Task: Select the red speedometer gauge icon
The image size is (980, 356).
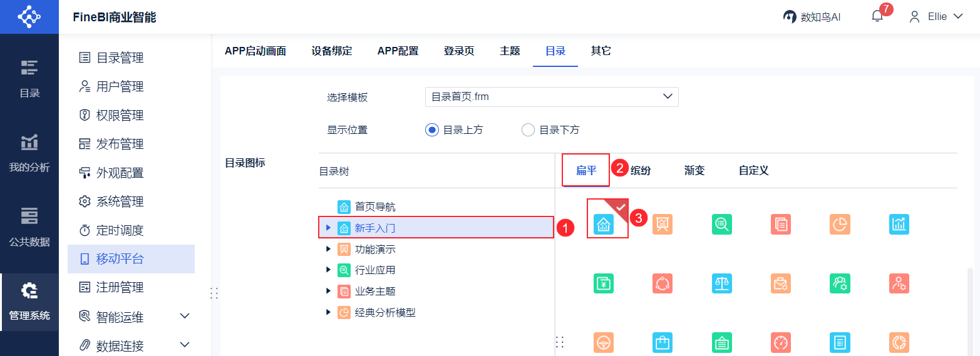Action: click(780, 342)
